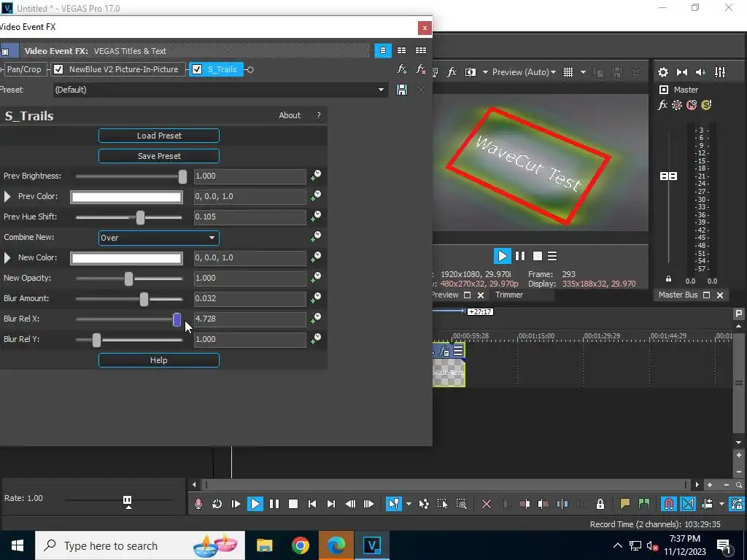
Task: Click the Split Screen View icon in the preview
Action: click(471, 72)
